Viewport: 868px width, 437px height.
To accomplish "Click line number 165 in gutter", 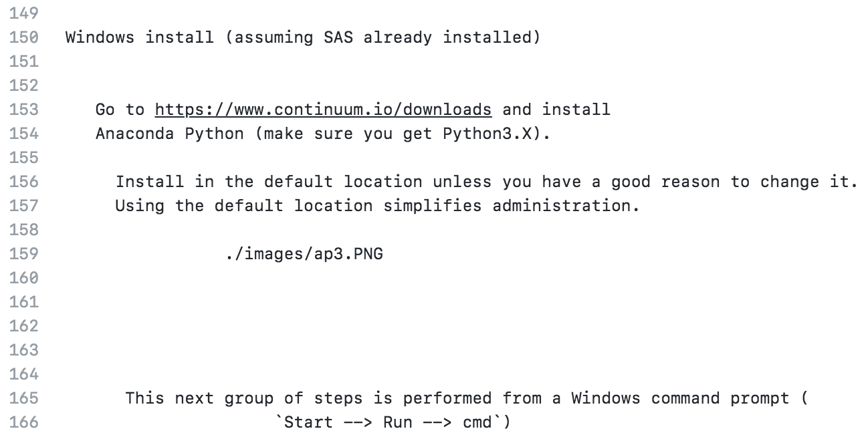I will 24,398.
